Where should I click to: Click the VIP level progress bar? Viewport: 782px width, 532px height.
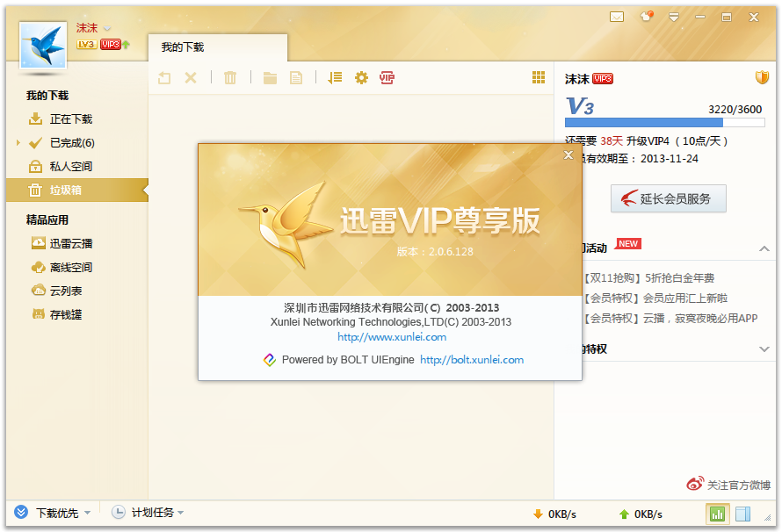click(665, 123)
